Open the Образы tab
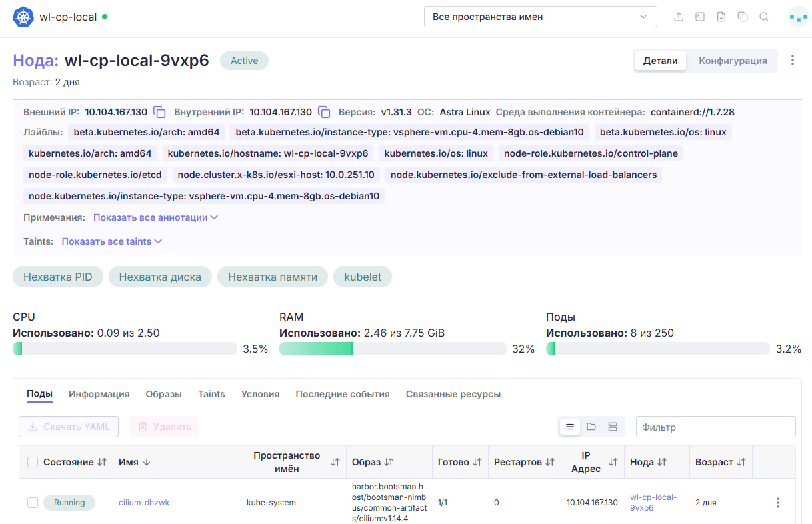Viewport: 812px width, 524px height. [x=164, y=394]
